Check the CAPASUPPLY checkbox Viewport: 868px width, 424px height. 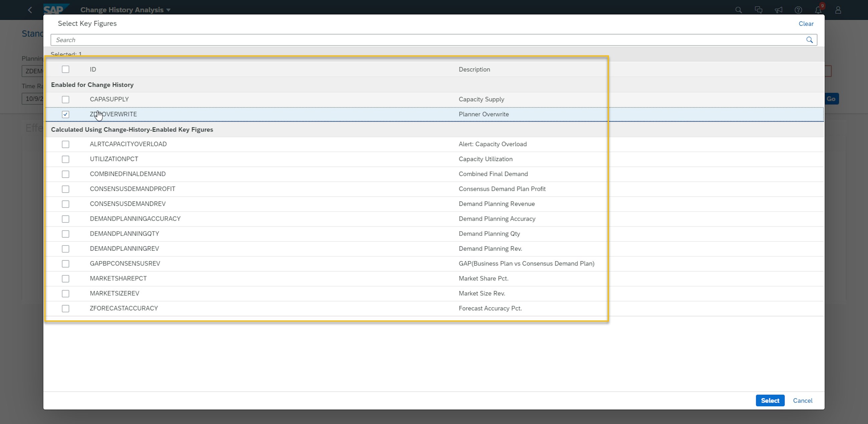65,100
